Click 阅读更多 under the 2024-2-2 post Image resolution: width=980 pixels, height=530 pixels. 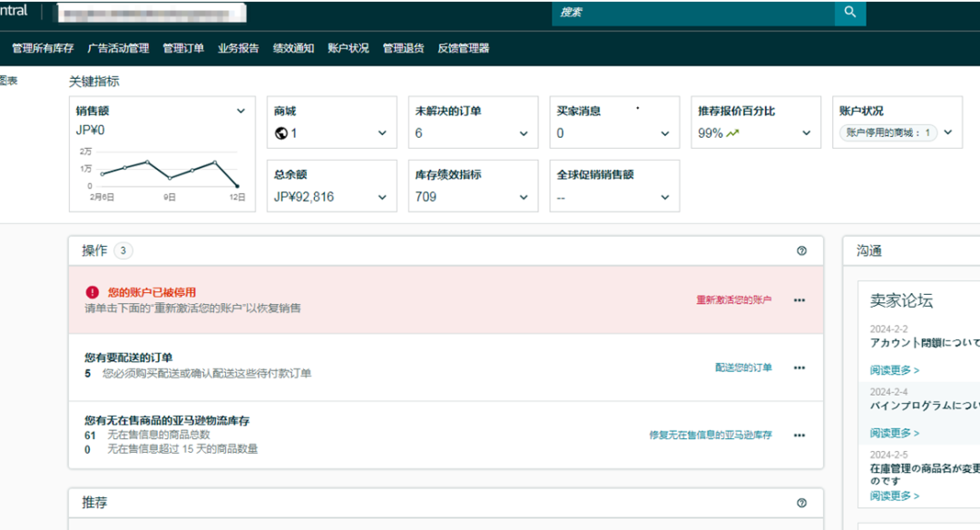895,370
